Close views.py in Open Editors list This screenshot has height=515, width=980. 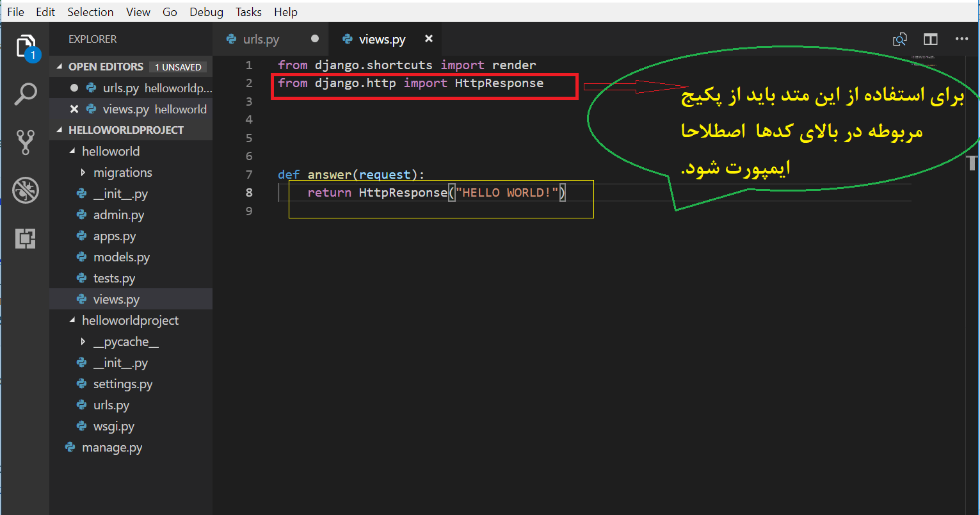74,109
